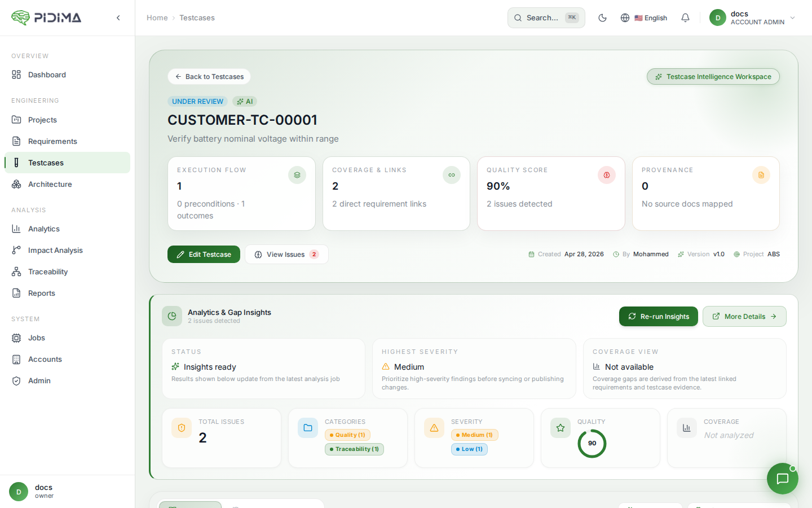Click the Accounts building icon
Screen dimensions: 812x508
click(x=16, y=359)
